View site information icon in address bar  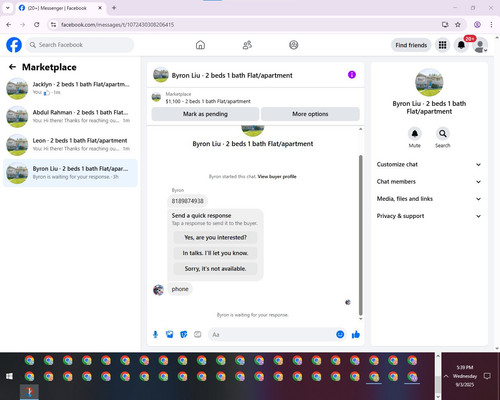[53, 24]
